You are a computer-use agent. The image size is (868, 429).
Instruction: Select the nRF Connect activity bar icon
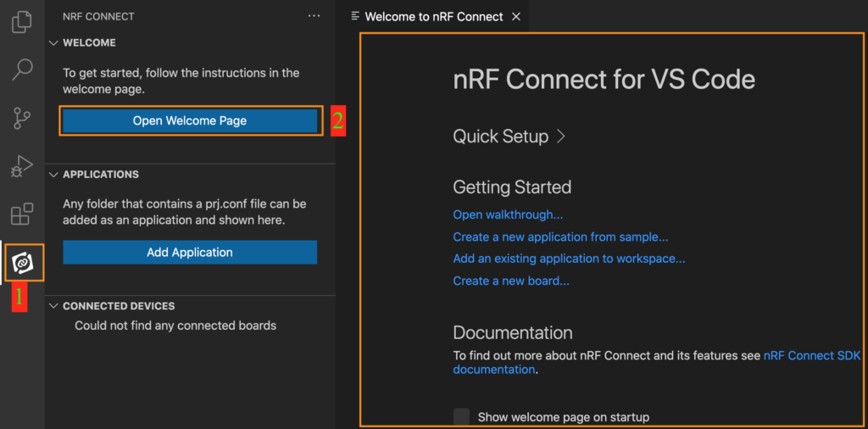coord(23,264)
